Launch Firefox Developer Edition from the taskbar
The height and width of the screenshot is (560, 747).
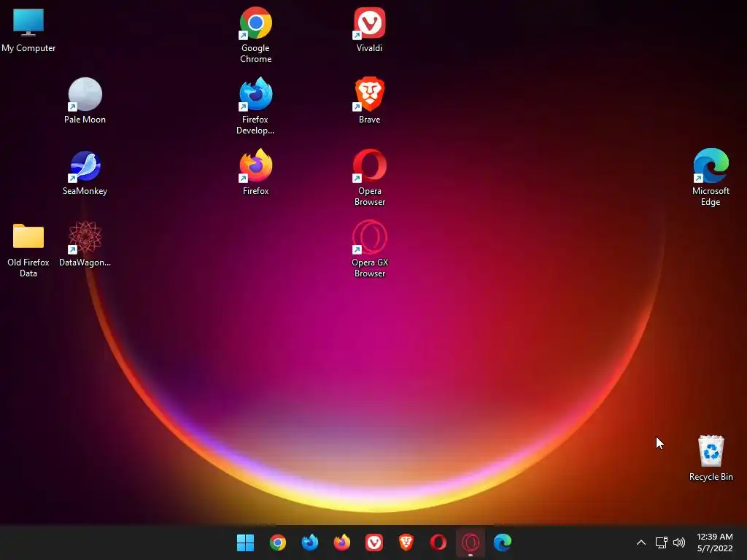309,542
